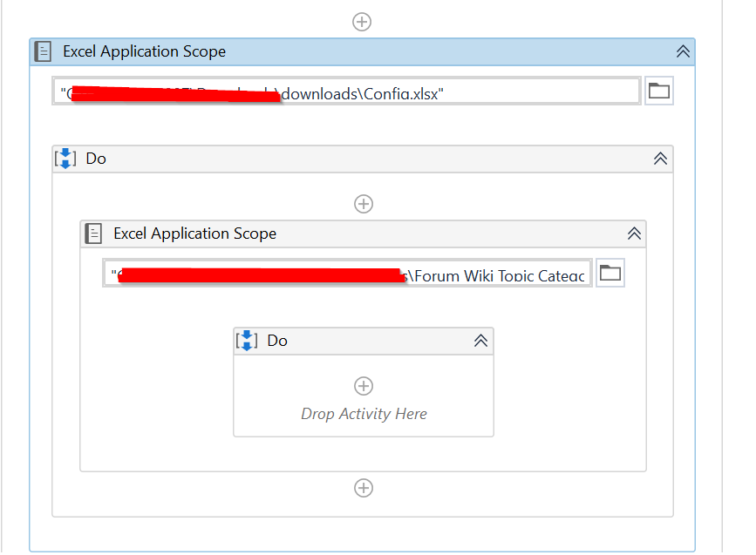The image size is (756, 555).
Task: Collapse the inner Excel Application Scope activity
Action: (635, 234)
